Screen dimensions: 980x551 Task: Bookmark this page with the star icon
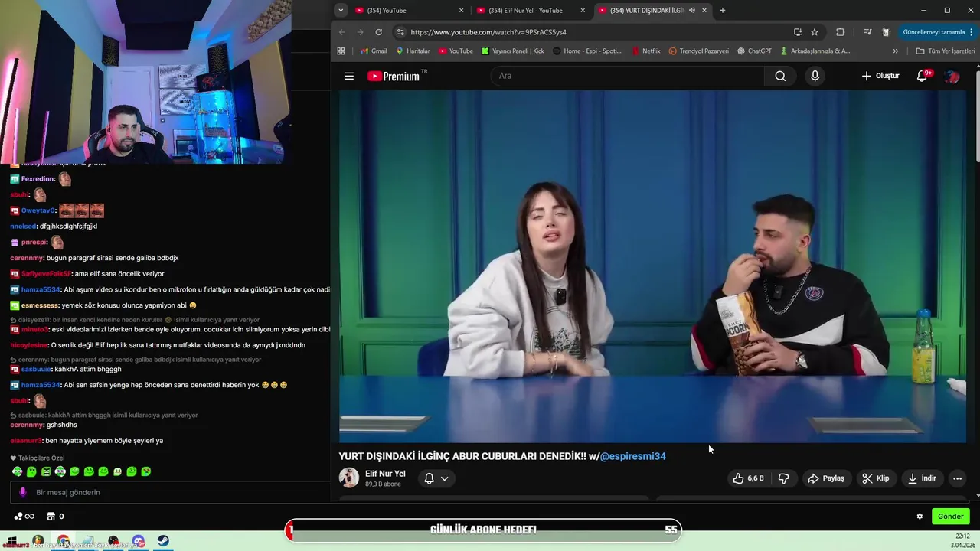(x=815, y=32)
